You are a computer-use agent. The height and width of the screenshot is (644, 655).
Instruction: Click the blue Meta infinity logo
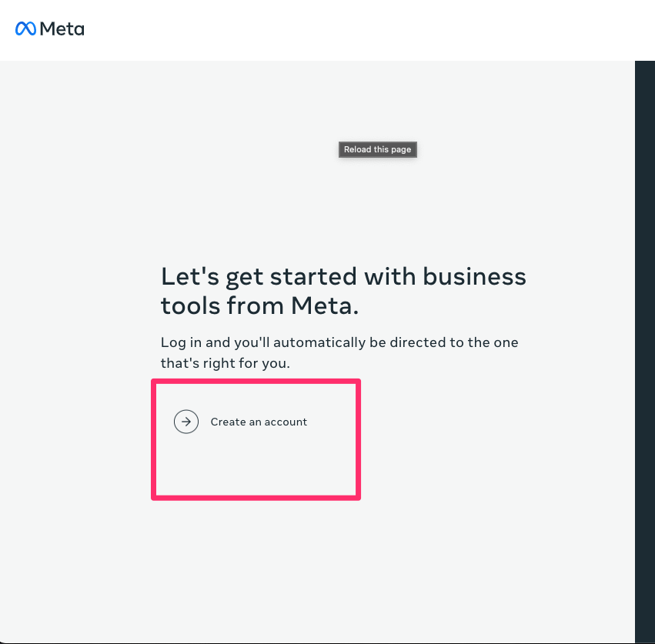pos(25,28)
